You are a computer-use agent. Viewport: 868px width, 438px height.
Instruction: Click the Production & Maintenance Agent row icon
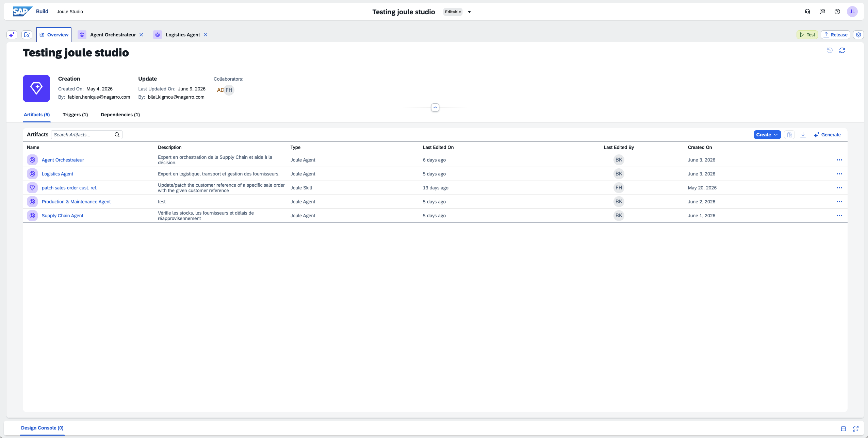click(32, 202)
